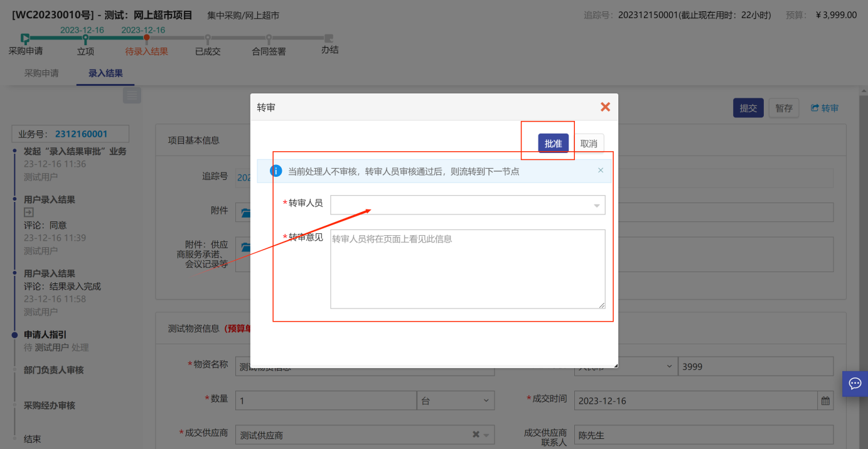Viewport: 868px width, 449px height.
Task: Click the 转审 share link at top right
Action: pos(825,108)
